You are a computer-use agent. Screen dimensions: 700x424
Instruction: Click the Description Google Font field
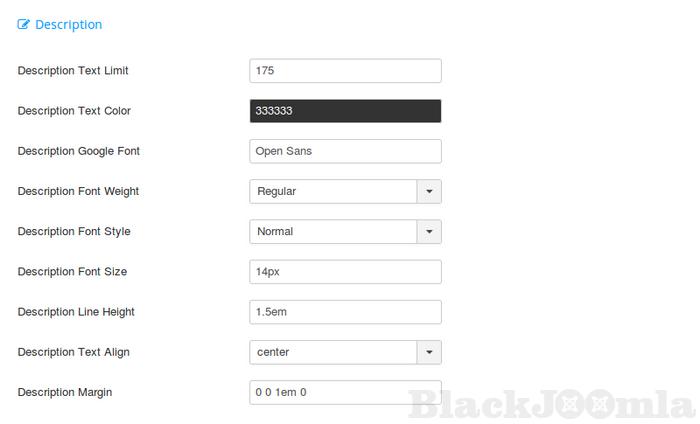345,151
